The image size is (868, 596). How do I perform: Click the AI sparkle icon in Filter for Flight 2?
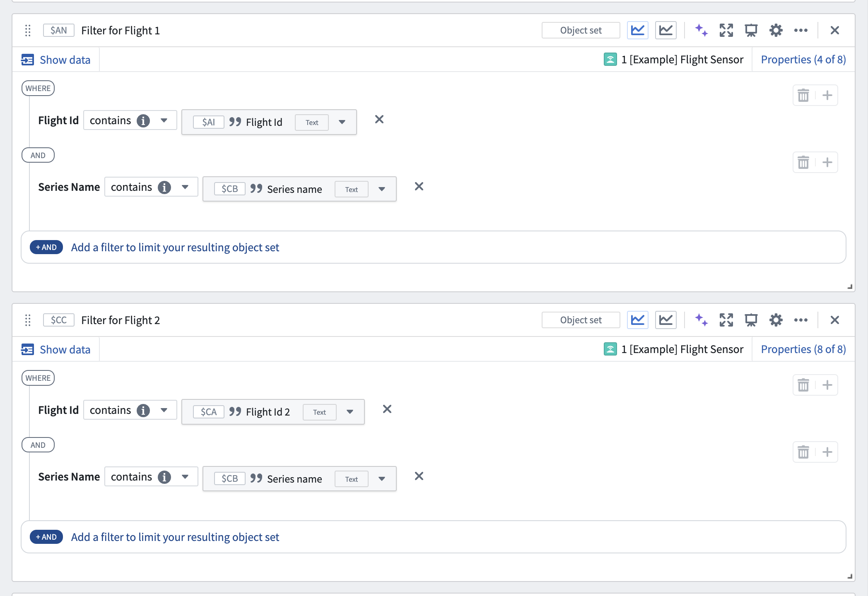(x=702, y=320)
